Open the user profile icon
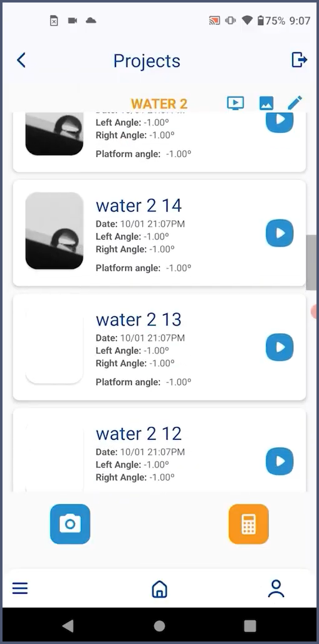The image size is (319, 644). point(276,588)
